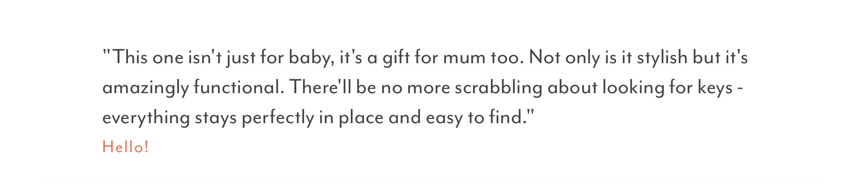Click the word 'functional.' in the quote

tap(239, 87)
